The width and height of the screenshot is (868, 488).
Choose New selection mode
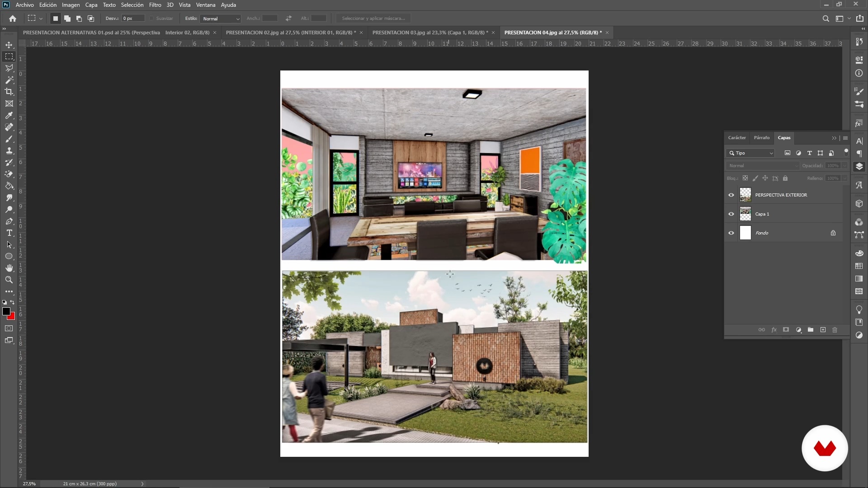tap(56, 19)
